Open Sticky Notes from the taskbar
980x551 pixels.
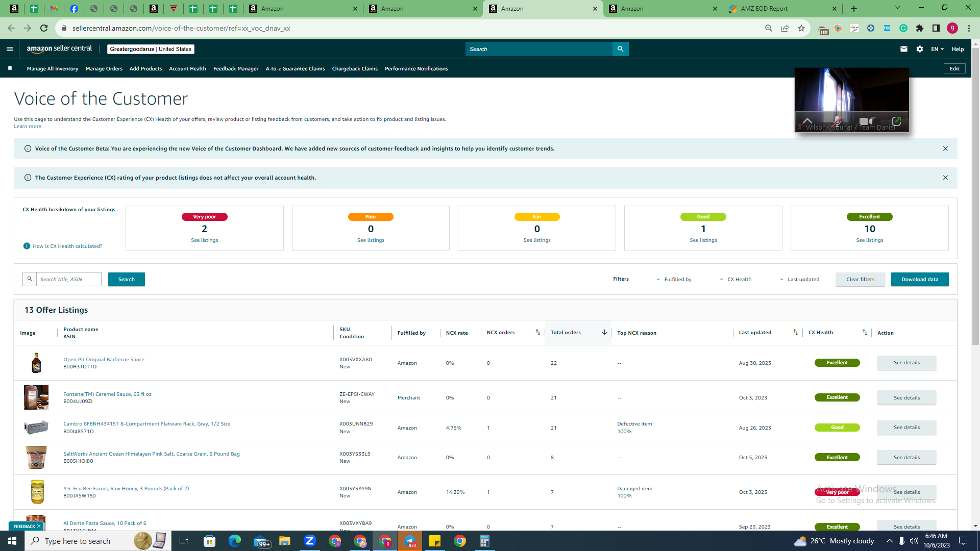pos(435,541)
